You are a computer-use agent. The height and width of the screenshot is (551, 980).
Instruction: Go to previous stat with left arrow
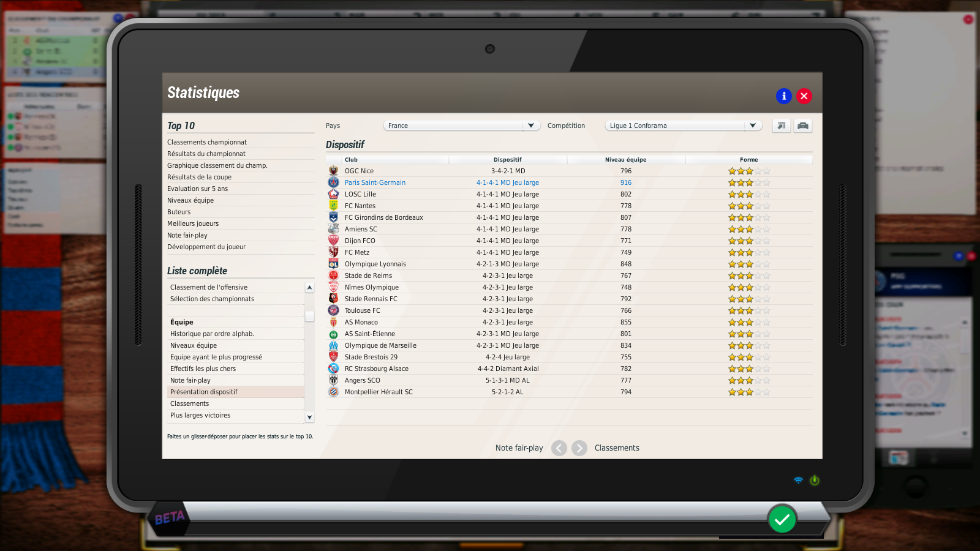[559, 448]
